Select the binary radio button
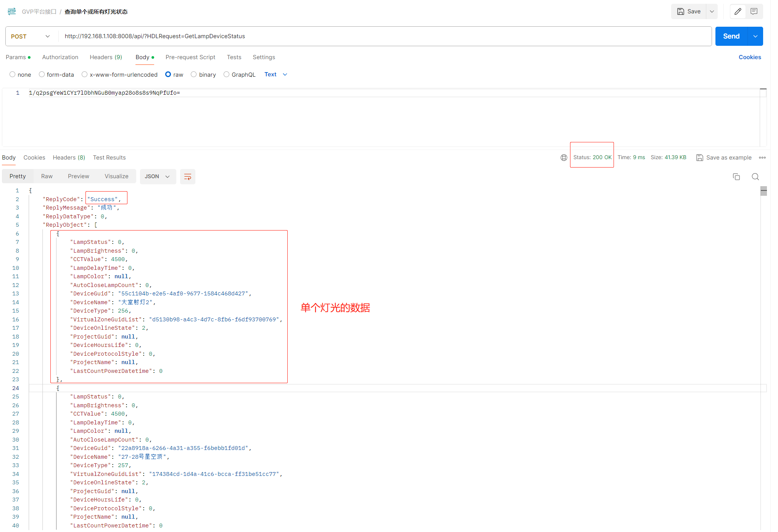 [194, 74]
